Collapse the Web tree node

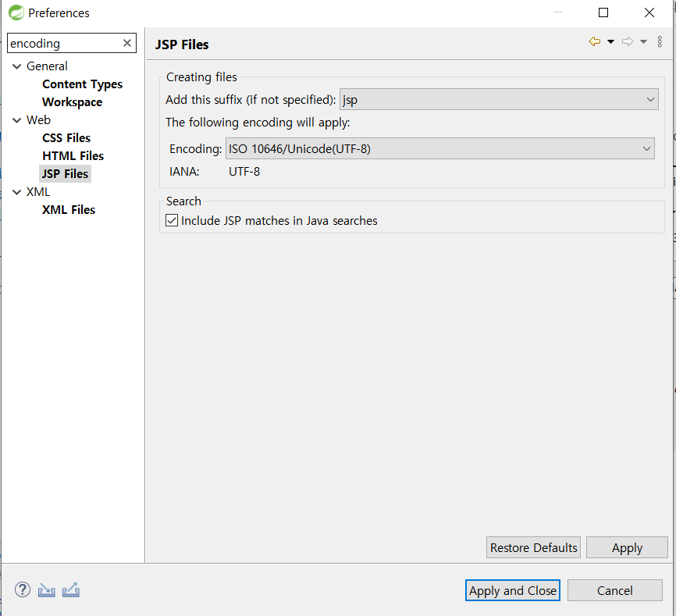pyautogui.click(x=17, y=120)
